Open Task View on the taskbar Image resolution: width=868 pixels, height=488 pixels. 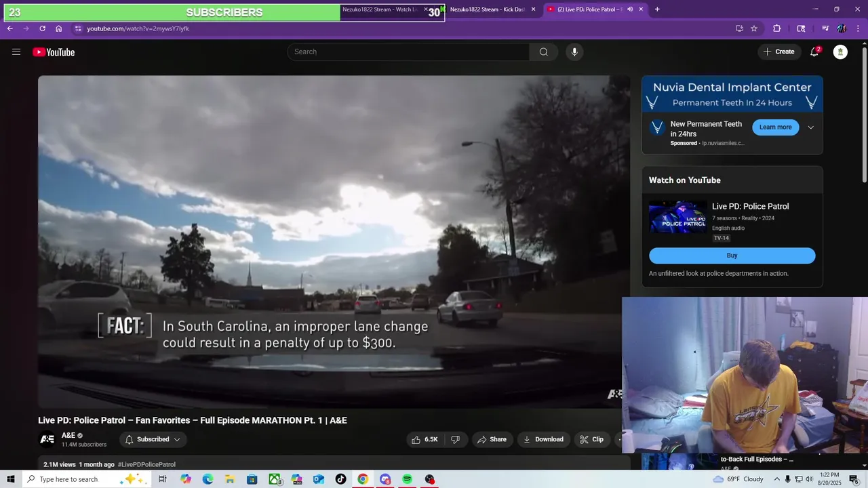pos(163,479)
